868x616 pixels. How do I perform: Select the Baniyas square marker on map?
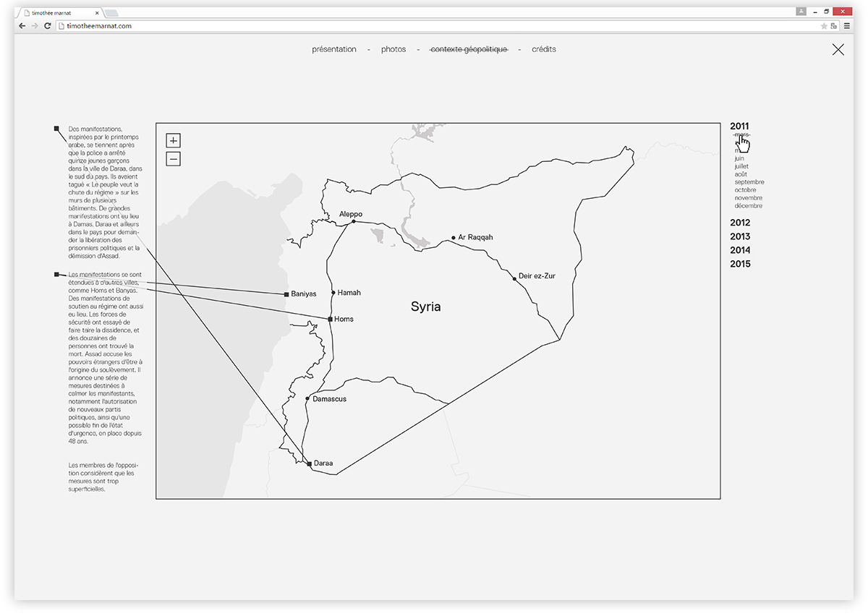click(286, 294)
